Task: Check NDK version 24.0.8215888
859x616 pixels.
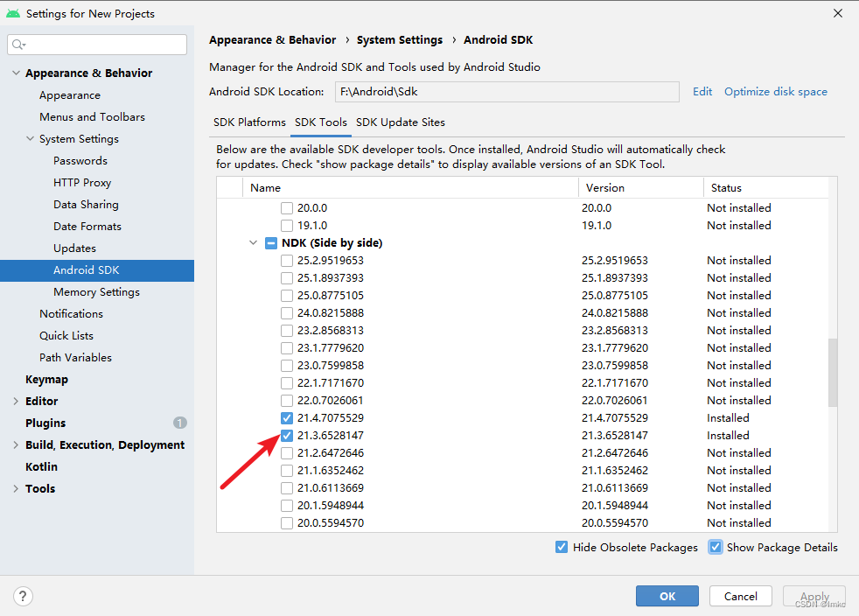Action: (287, 313)
